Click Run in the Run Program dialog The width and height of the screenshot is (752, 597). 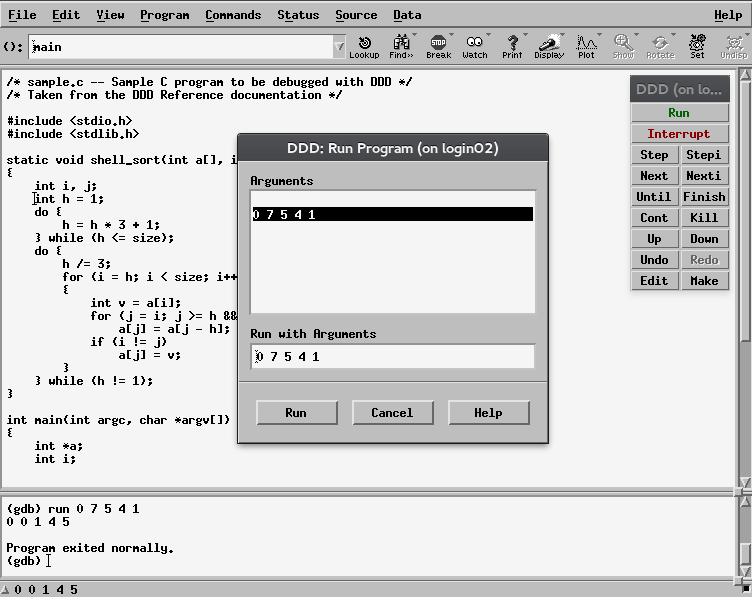point(296,413)
